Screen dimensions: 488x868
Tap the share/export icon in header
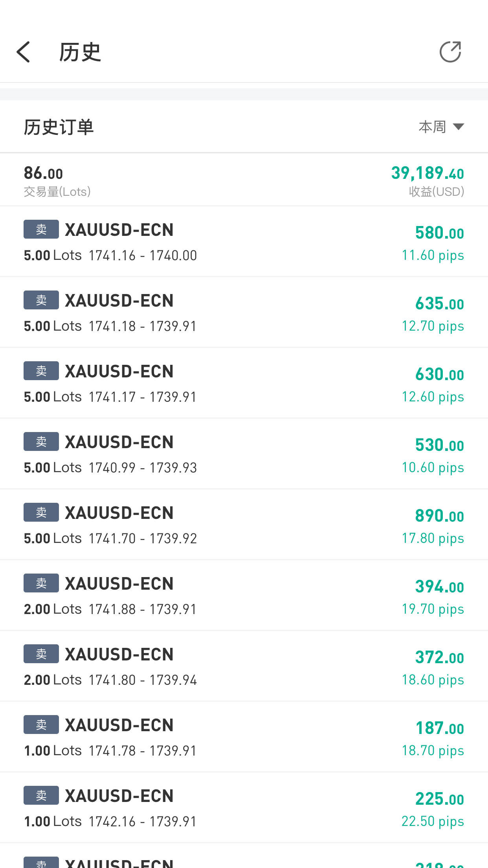pyautogui.click(x=450, y=52)
